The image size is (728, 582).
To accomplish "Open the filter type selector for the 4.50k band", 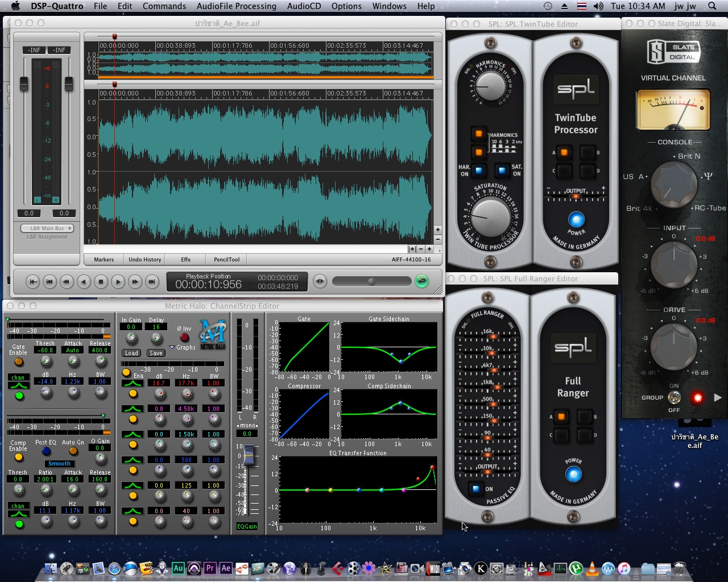I will point(133,409).
